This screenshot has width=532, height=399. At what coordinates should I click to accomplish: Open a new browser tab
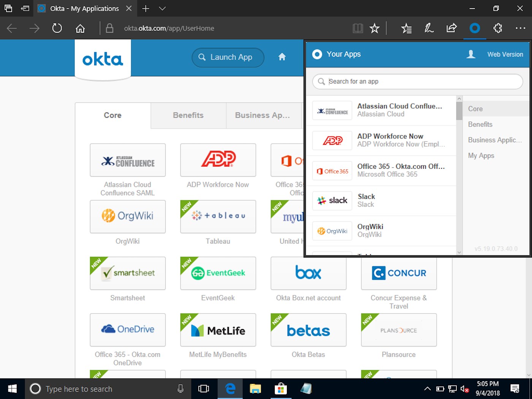pos(146,8)
